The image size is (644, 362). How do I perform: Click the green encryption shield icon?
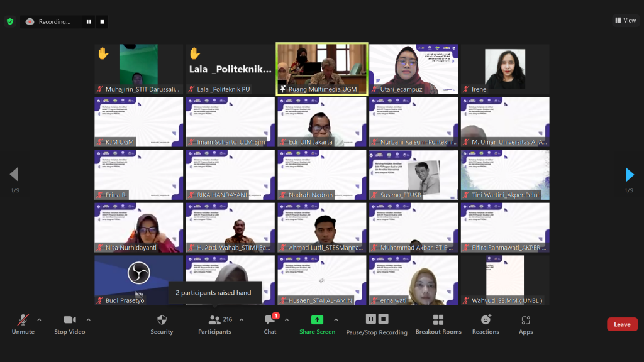click(x=10, y=21)
